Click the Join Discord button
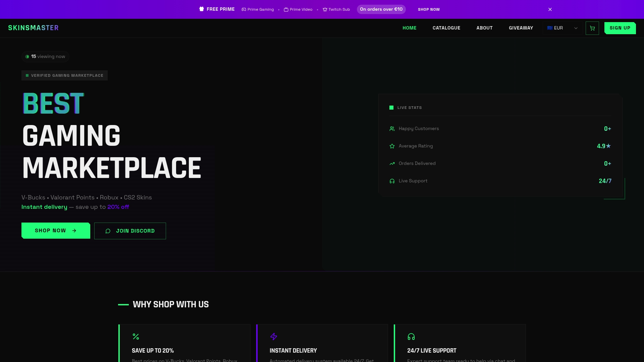The image size is (644, 362). (130, 231)
